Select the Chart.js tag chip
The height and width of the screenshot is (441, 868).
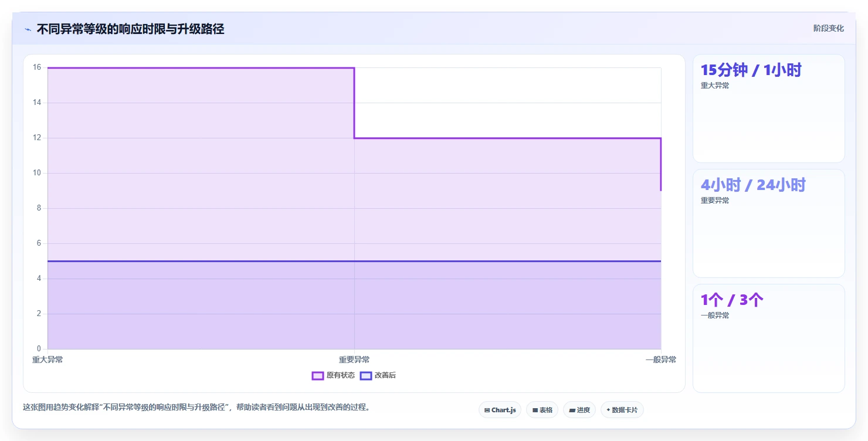[x=500, y=410]
